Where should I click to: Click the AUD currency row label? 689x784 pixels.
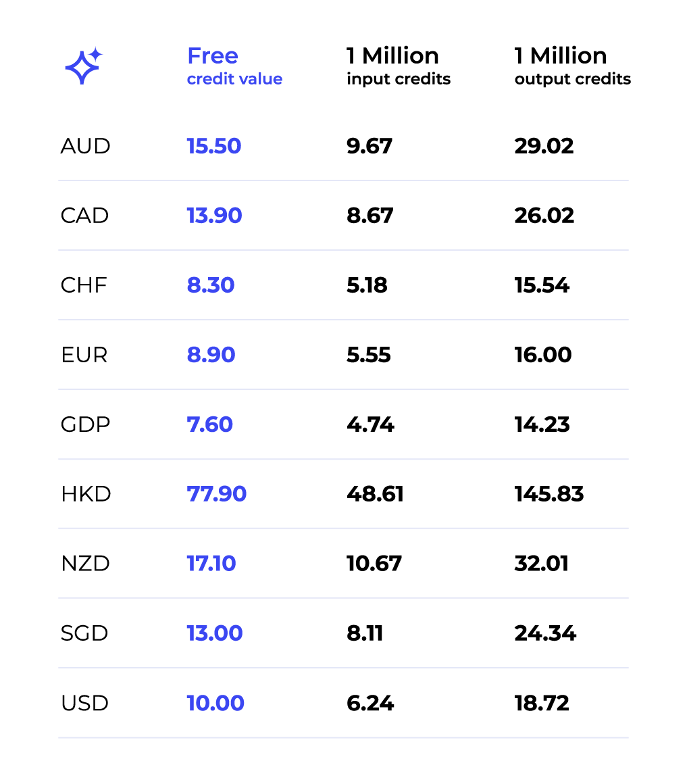85,146
